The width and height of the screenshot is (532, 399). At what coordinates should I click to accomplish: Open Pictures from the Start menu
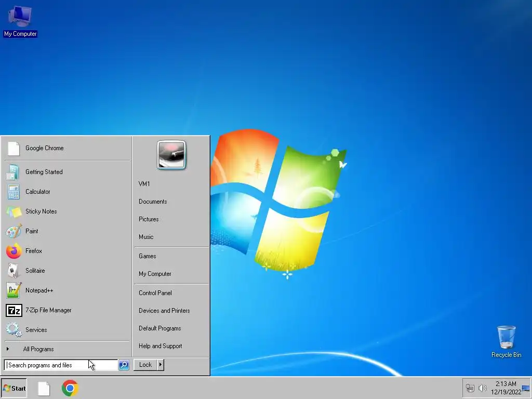tap(149, 219)
